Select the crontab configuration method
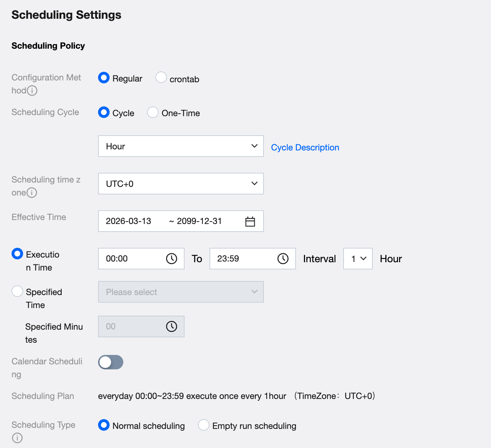Image resolution: width=491 pixels, height=448 pixels. (x=161, y=78)
